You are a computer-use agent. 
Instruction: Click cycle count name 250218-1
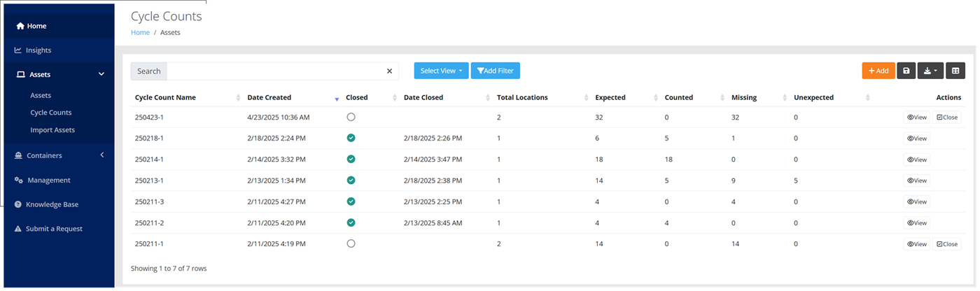[149, 139]
